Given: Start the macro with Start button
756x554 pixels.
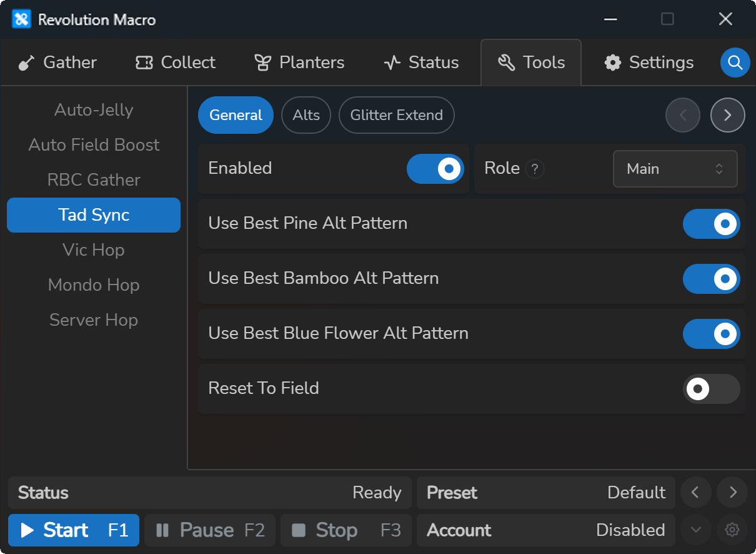Looking at the screenshot, I should 74,530.
